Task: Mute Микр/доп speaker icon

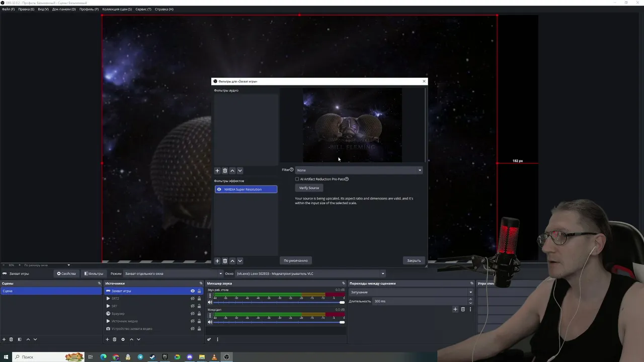Action: [x=210, y=322]
